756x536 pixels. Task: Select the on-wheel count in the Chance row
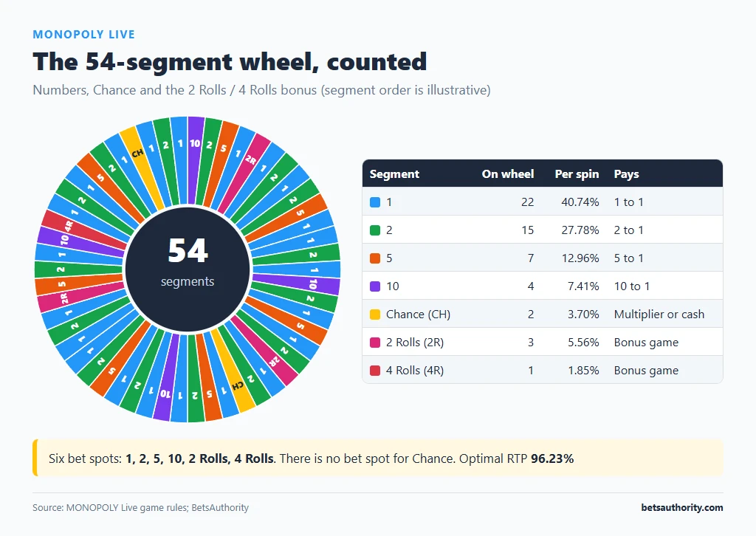coord(531,315)
